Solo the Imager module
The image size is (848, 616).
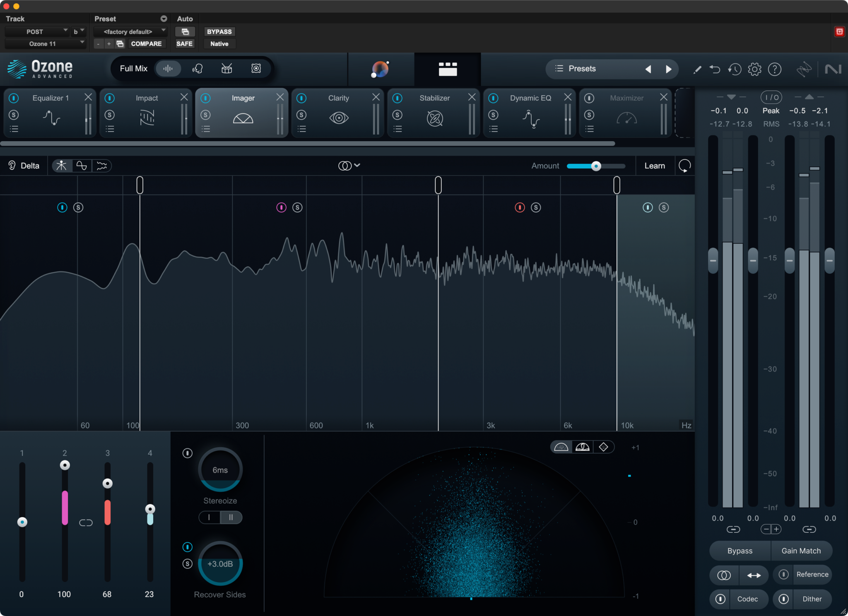[206, 115]
